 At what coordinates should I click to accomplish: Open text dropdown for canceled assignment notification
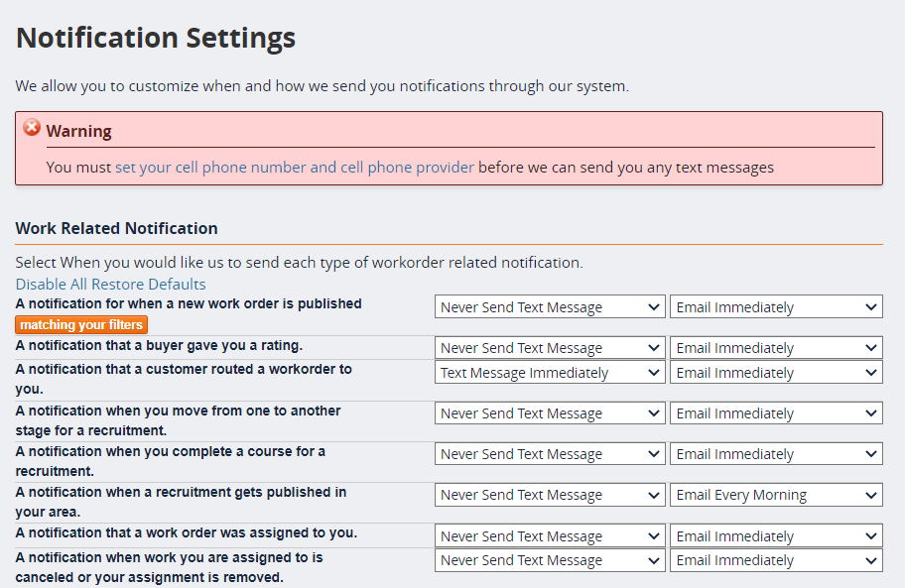tap(549, 559)
